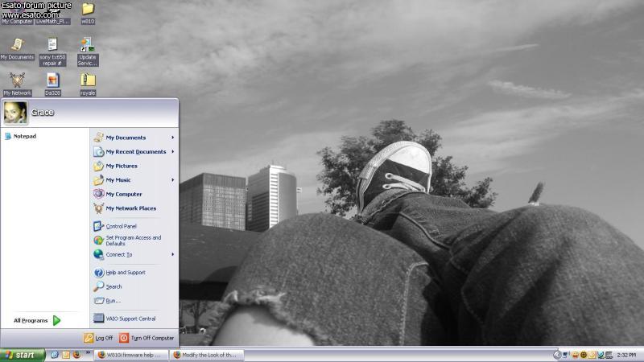
Task: Open the w810 folder on desktop
Action: click(x=88, y=13)
